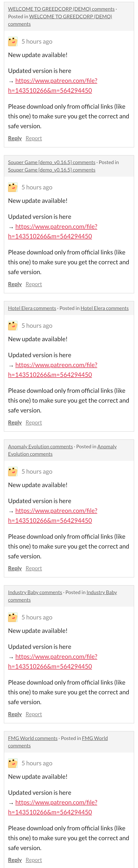The height and width of the screenshot is (868, 138).
Task: Open first Souper Game [demo_v0.16.5] comments title link
Action: [x=51, y=162]
